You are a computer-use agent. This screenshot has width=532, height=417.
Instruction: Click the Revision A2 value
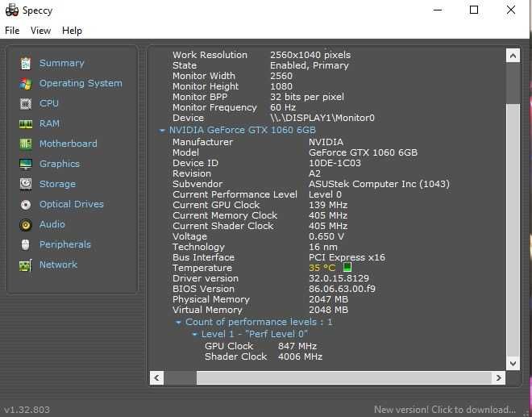(314, 173)
